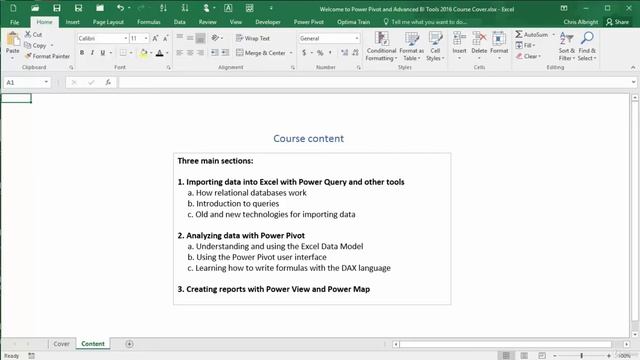Click the Copy icon
This screenshot has height=360, width=640.
pyautogui.click(x=27, y=45)
